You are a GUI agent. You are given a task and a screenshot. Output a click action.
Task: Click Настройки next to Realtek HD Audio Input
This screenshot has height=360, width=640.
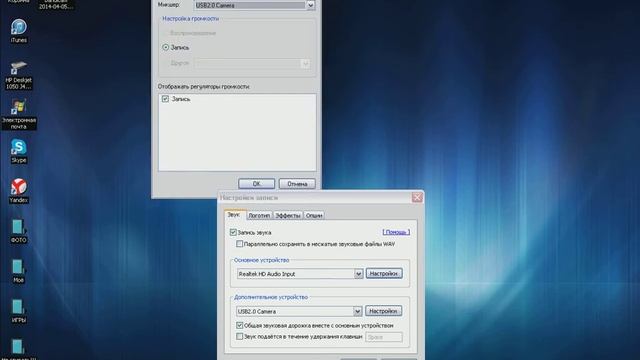[x=384, y=273]
